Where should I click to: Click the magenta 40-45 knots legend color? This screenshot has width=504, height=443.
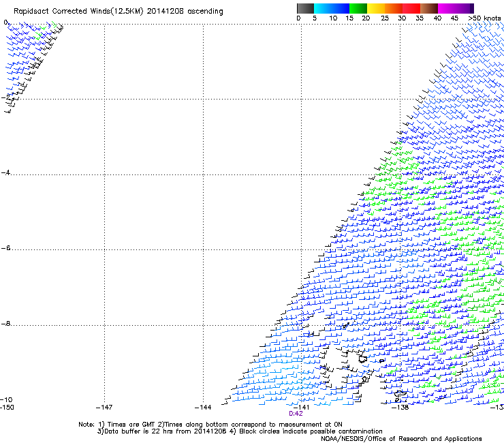click(447, 8)
